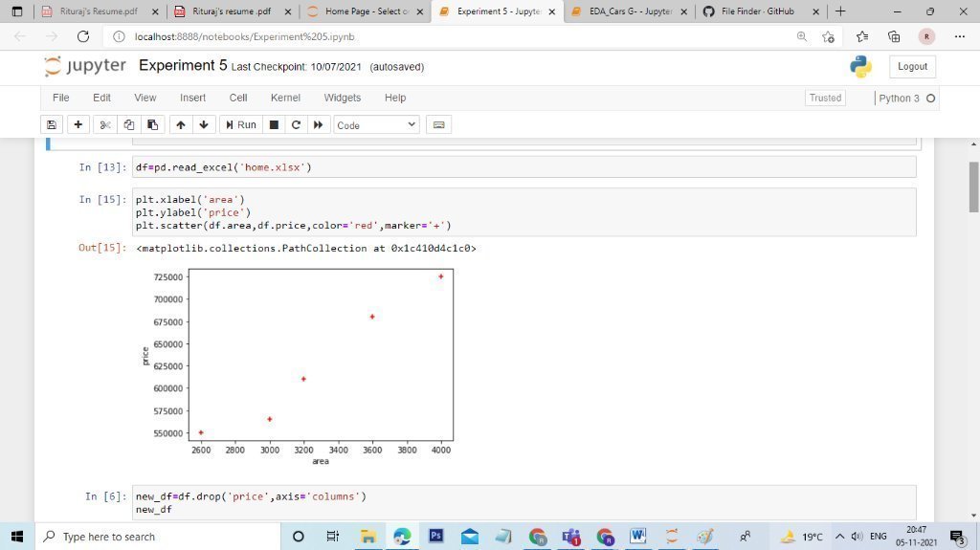Copy selected cells icon
Screen dimensions: 980x550
(x=129, y=125)
